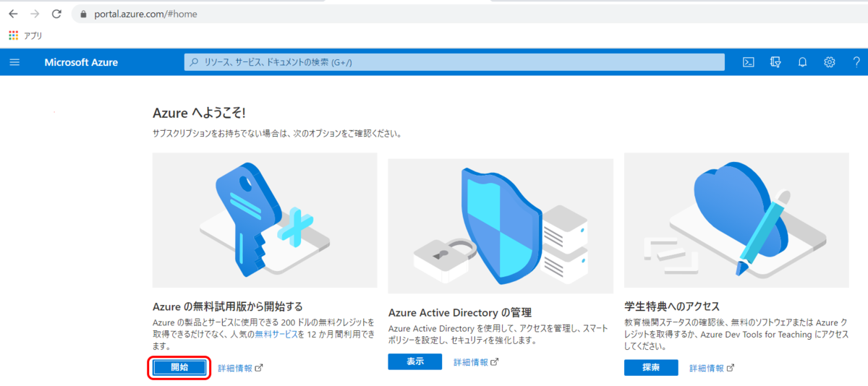Focus the リソース、サービス、ドキュメントの検索 search box

(x=454, y=62)
